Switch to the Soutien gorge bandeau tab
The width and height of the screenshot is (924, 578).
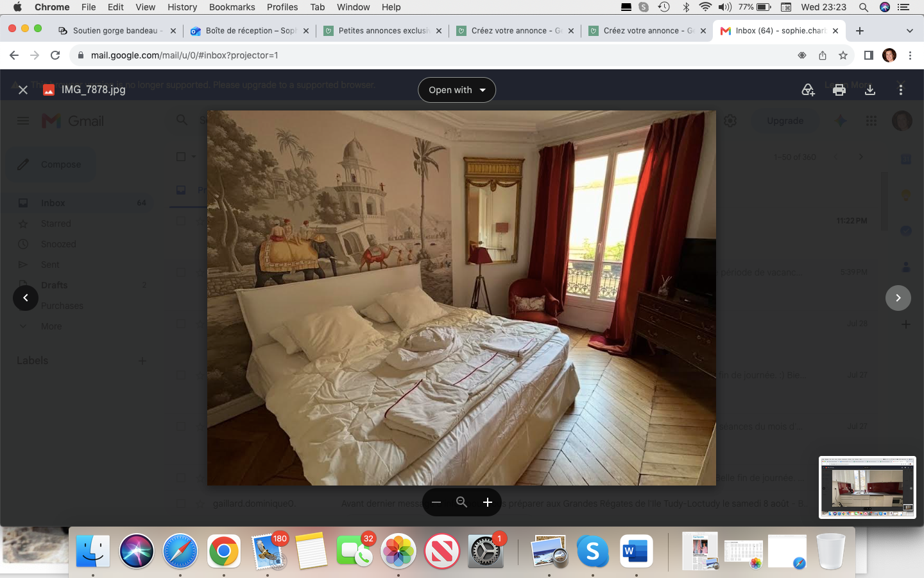click(x=117, y=31)
